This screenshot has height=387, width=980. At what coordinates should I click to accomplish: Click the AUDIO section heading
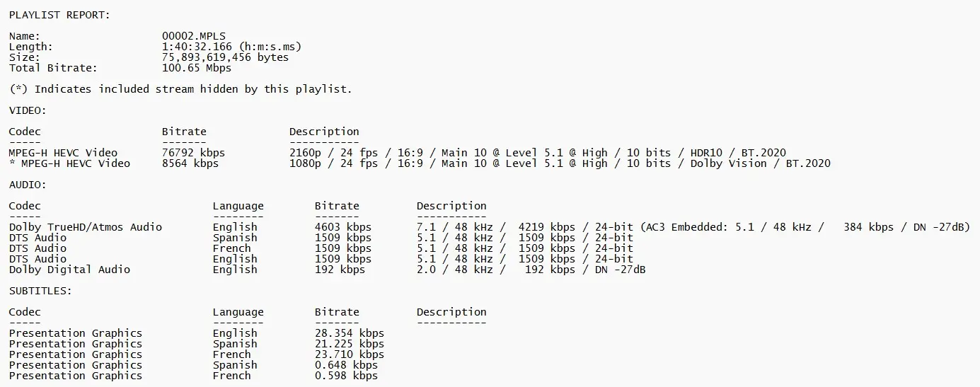[x=28, y=185]
